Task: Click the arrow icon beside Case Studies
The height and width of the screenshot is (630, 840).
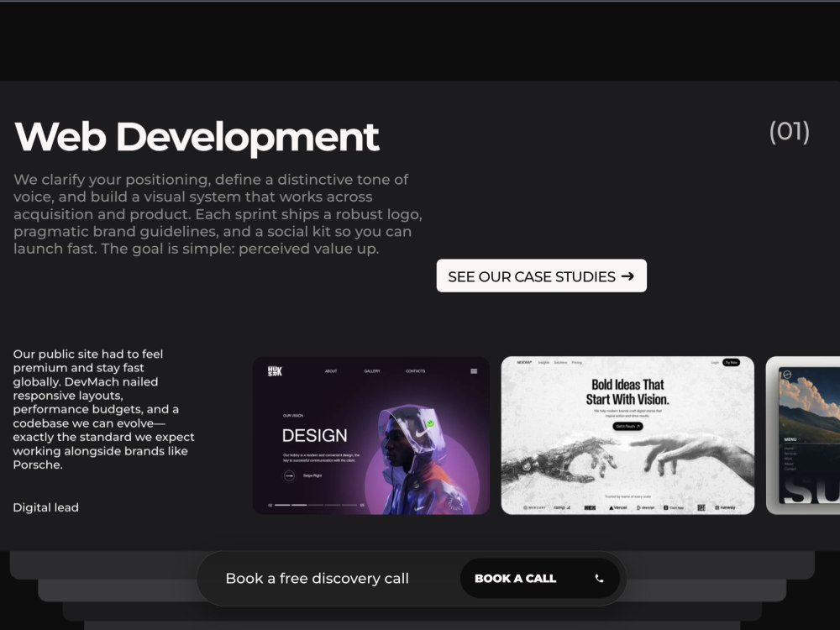Action: [627, 276]
